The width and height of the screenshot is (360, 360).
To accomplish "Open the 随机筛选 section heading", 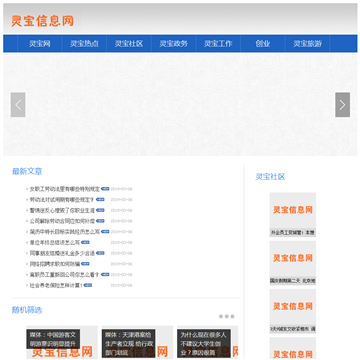I will click(27, 310).
